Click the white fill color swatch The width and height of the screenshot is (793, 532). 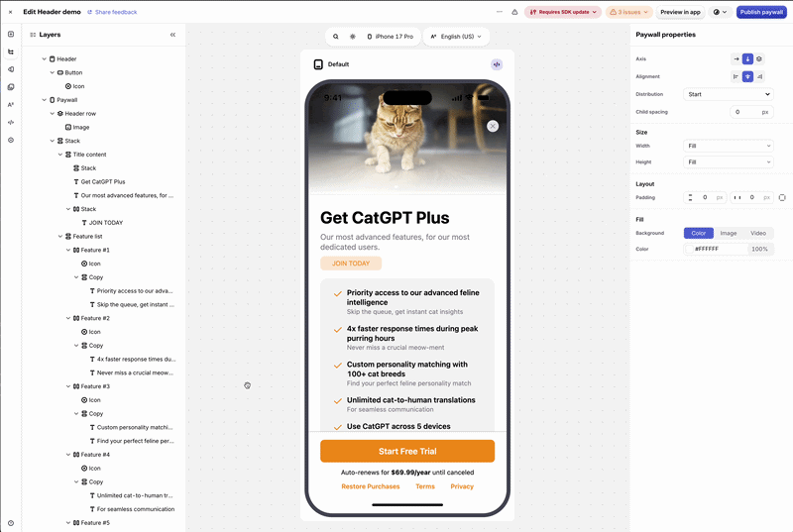pos(689,249)
